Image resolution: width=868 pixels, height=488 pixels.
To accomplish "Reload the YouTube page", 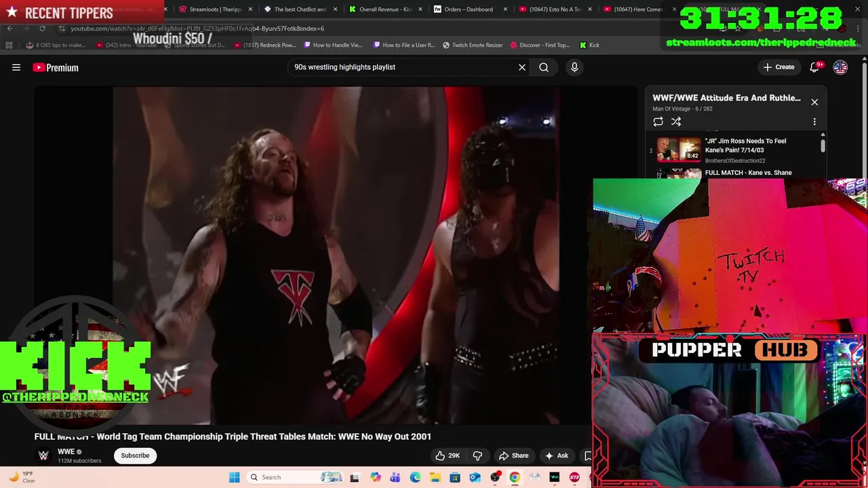I will (x=42, y=28).
